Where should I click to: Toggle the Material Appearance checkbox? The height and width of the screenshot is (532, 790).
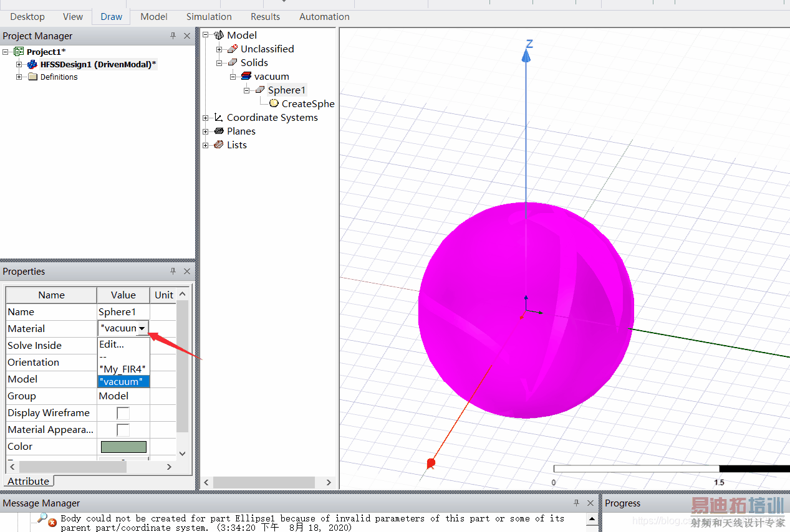(123, 430)
